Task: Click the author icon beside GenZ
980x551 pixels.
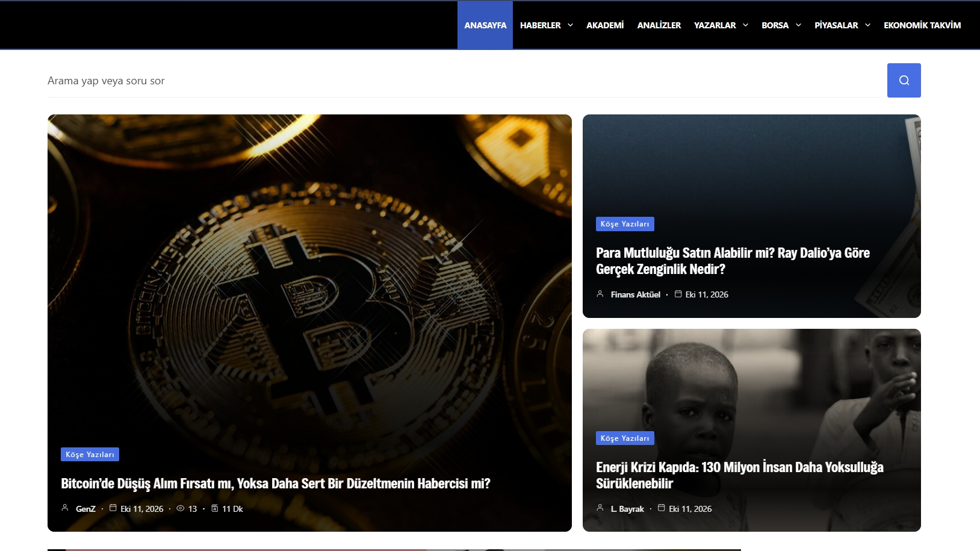Action: pyautogui.click(x=65, y=508)
